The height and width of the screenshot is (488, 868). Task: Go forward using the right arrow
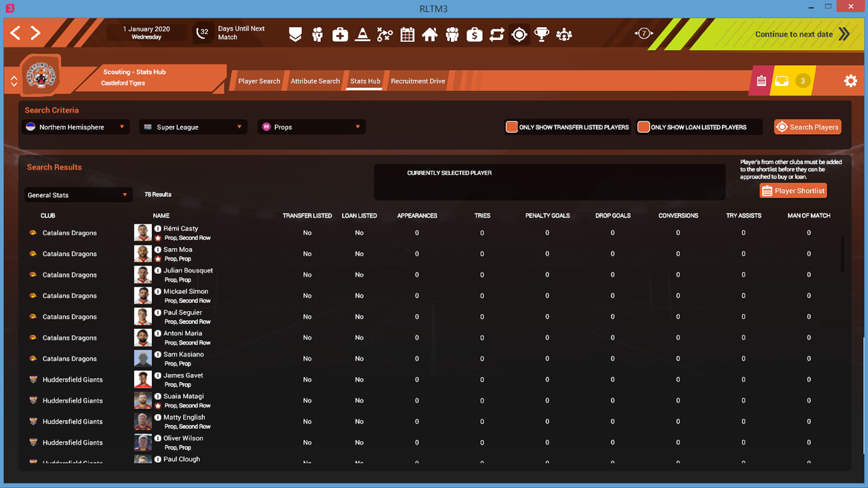coord(35,33)
